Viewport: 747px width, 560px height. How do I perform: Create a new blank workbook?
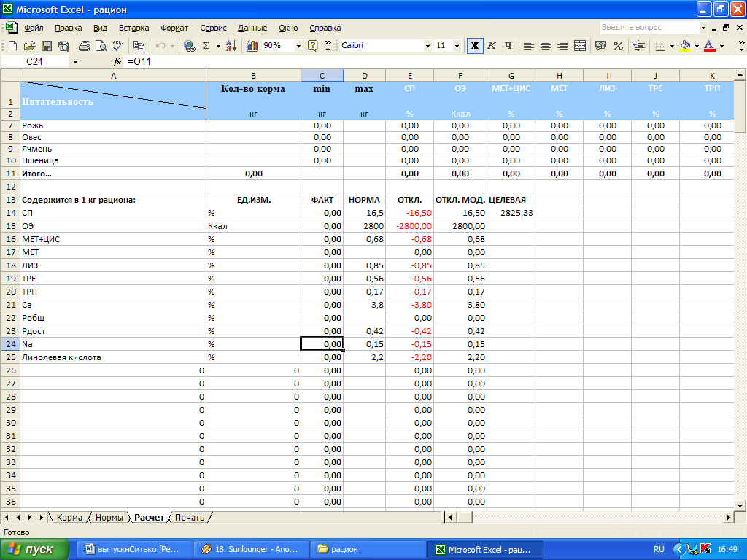coord(12,45)
